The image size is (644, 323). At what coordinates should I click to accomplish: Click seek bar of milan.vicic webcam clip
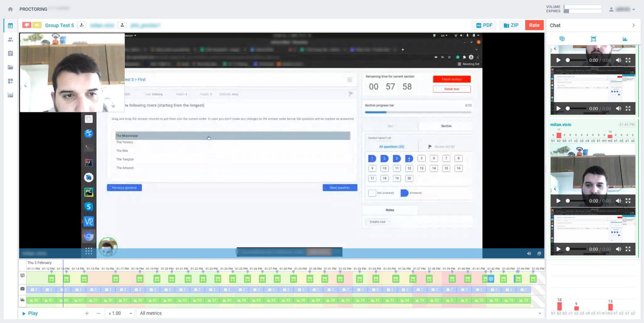pyautogui.click(x=576, y=201)
